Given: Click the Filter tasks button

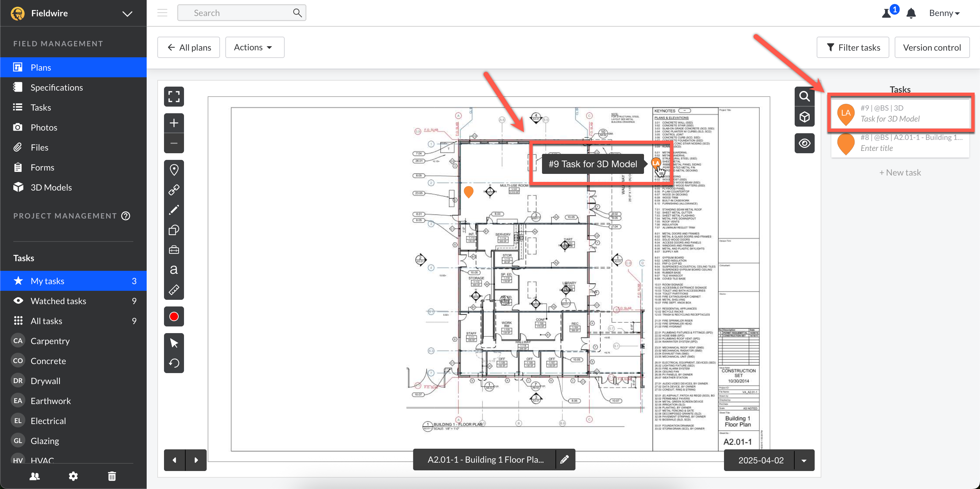Looking at the screenshot, I should click(853, 47).
